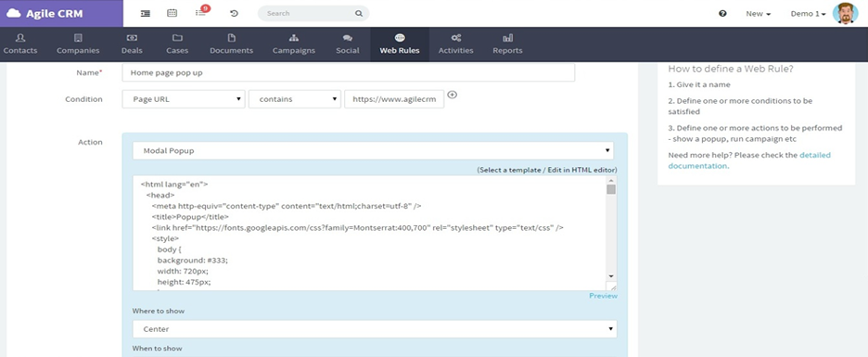The image size is (868, 357).
Task: Click the Preview link
Action: tap(603, 296)
